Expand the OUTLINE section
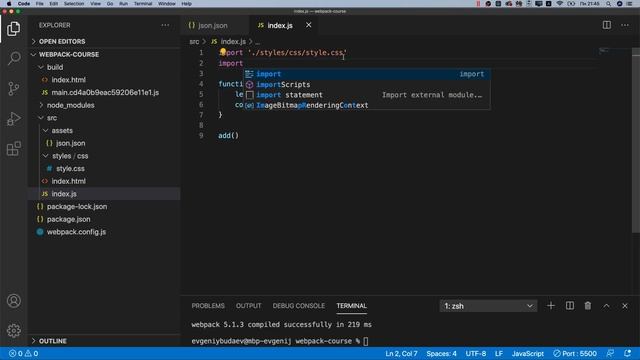 (x=104, y=341)
